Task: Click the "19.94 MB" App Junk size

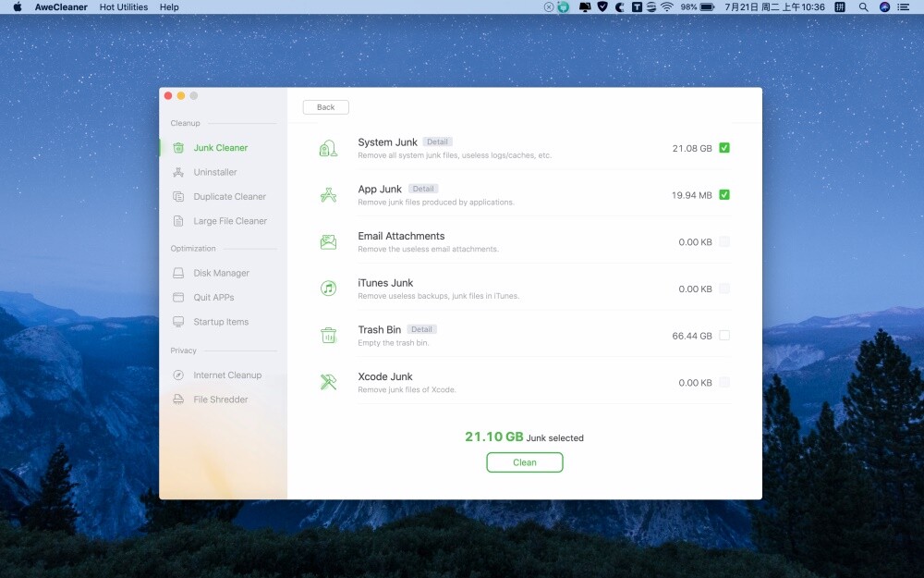Action: [x=692, y=195]
